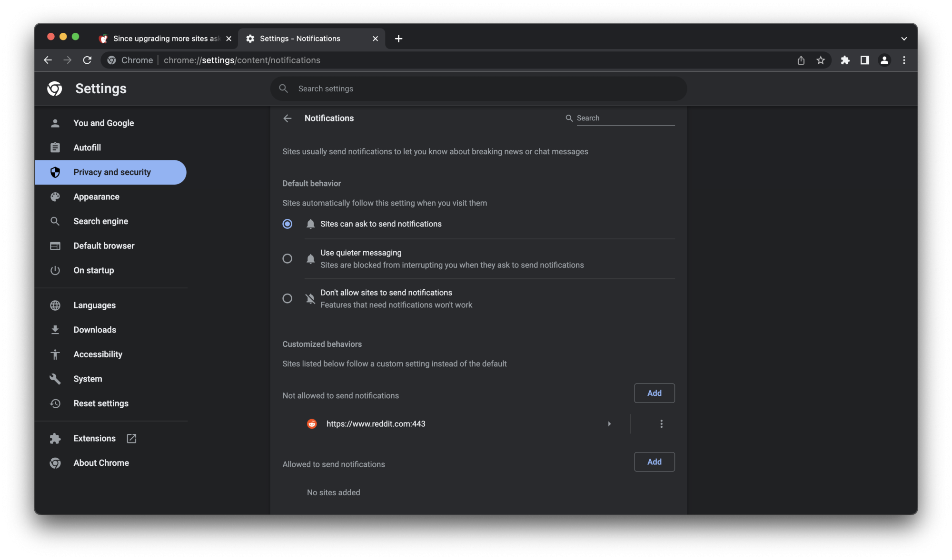
Task: Add site to Allowed notifications list
Action: tap(654, 462)
